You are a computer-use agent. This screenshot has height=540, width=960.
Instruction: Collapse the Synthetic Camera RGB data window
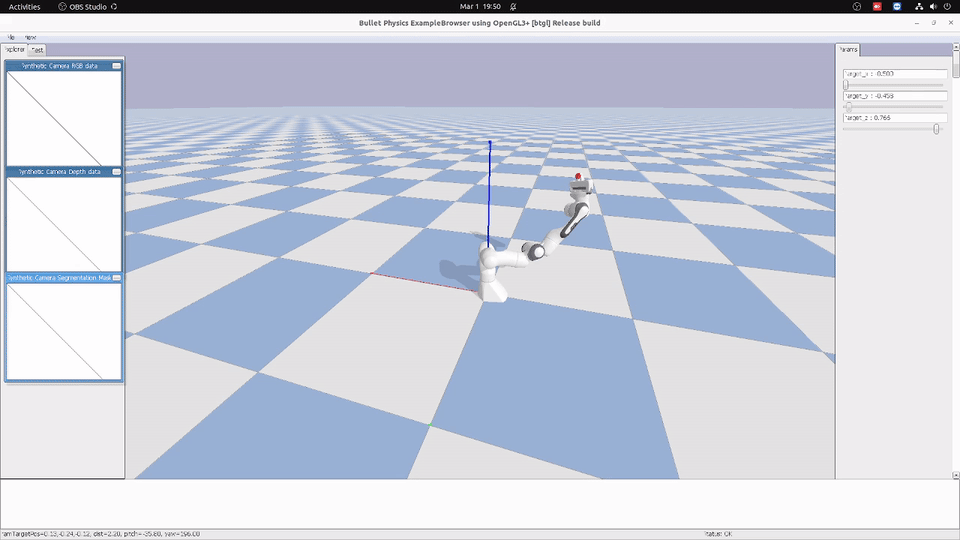pyautogui.click(x=116, y=65)
